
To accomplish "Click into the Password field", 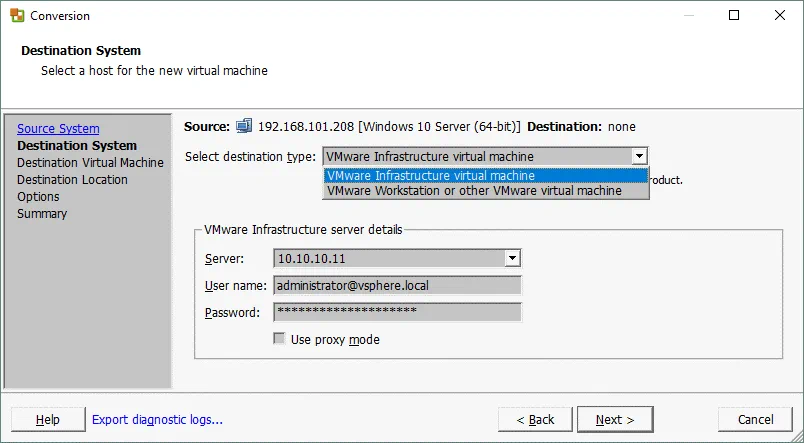I will (397, 312).
